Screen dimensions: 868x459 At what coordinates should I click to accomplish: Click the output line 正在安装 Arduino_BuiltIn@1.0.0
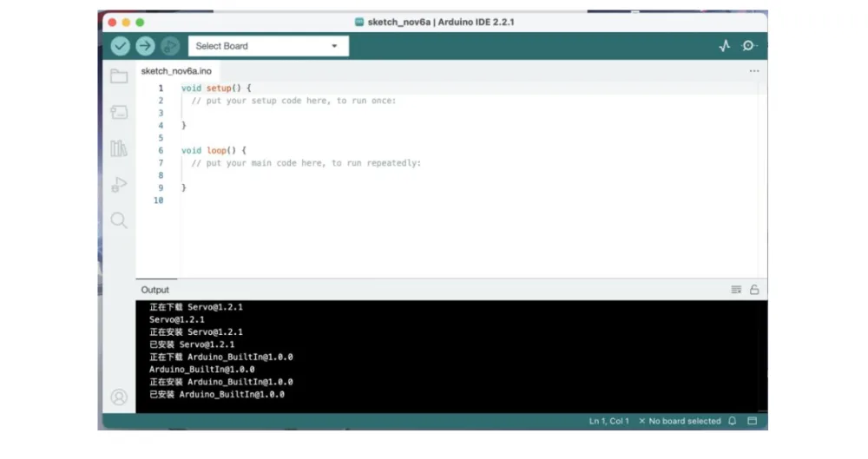click(220, 382)
